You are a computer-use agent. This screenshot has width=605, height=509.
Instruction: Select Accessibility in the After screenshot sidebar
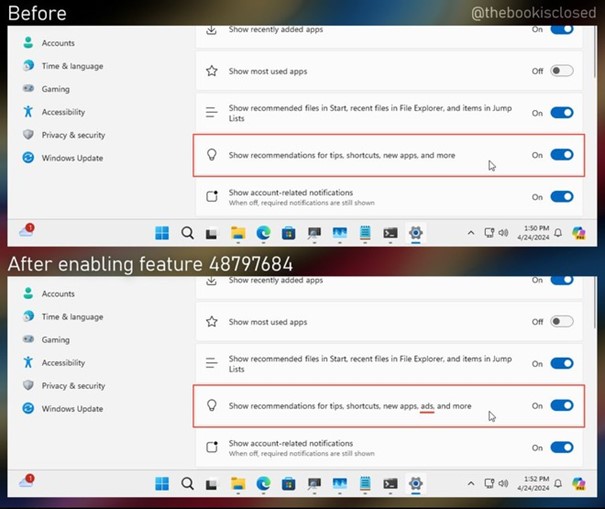pos(54,363)
